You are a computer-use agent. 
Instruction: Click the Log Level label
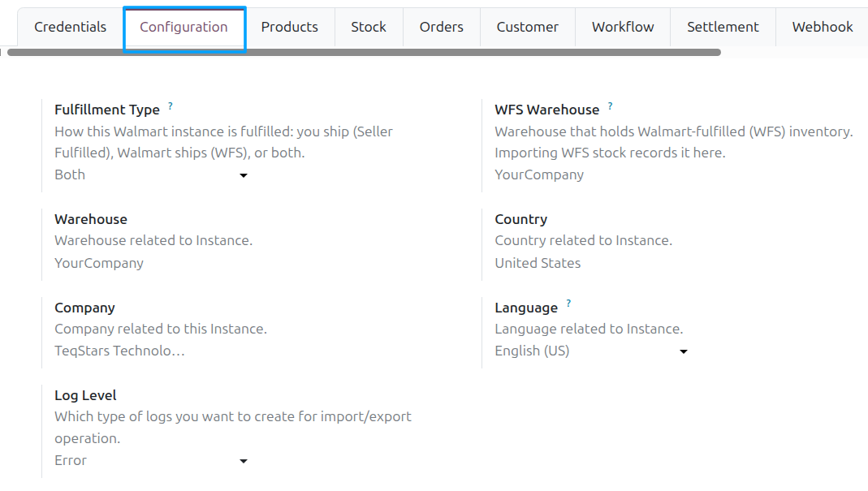tap(85, 395)
